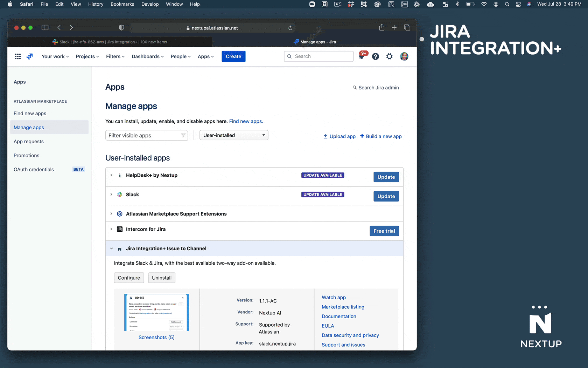
Task: Click the Build a new app link
Action: click(x=381, y=136)
